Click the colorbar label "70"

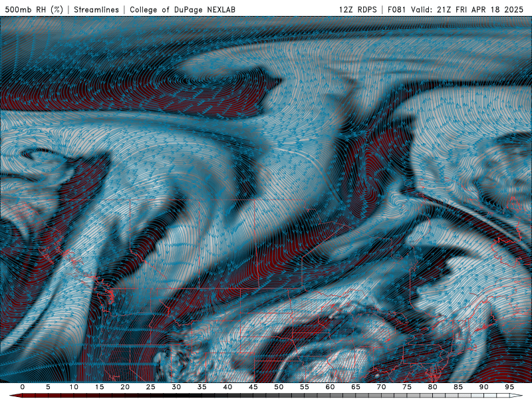[x=381, y=387]
